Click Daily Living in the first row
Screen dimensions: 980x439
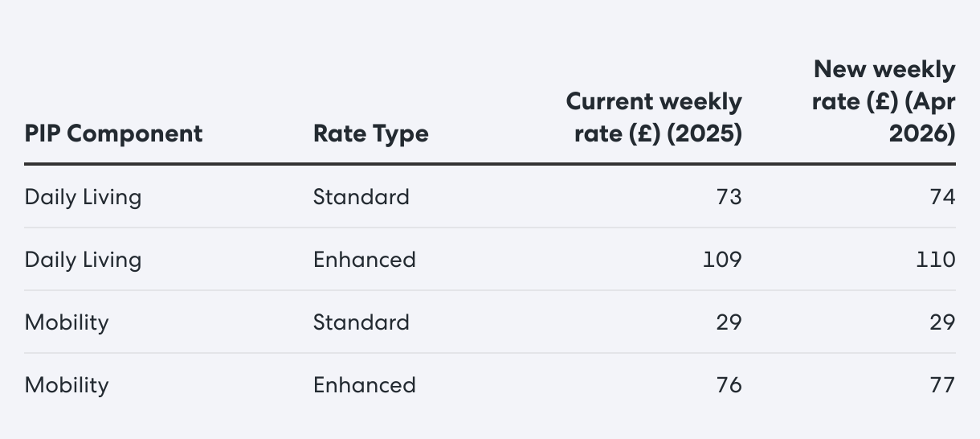83,197
